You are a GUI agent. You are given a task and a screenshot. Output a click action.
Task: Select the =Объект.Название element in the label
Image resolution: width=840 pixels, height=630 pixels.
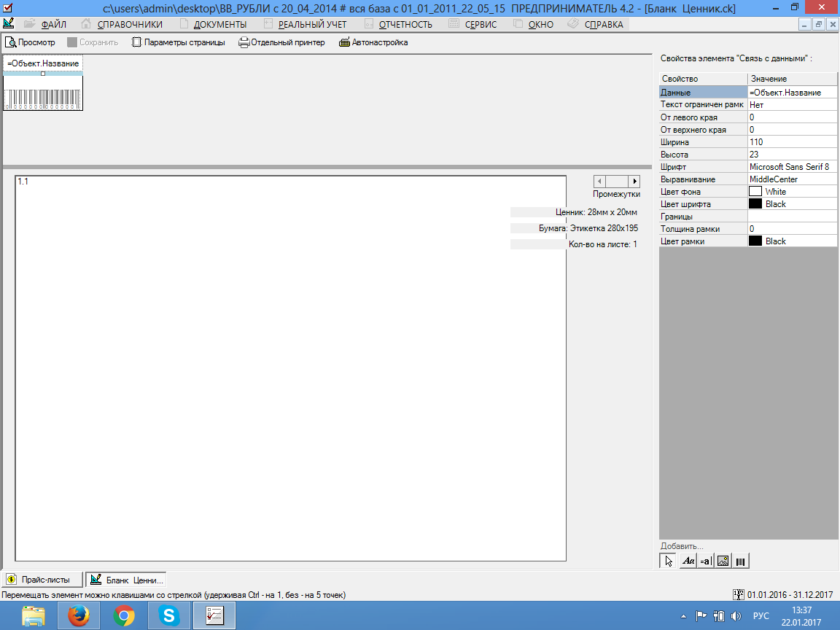43,63
